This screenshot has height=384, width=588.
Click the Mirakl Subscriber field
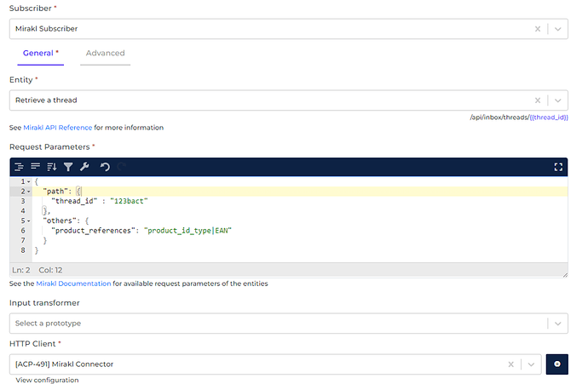[289, 29]
